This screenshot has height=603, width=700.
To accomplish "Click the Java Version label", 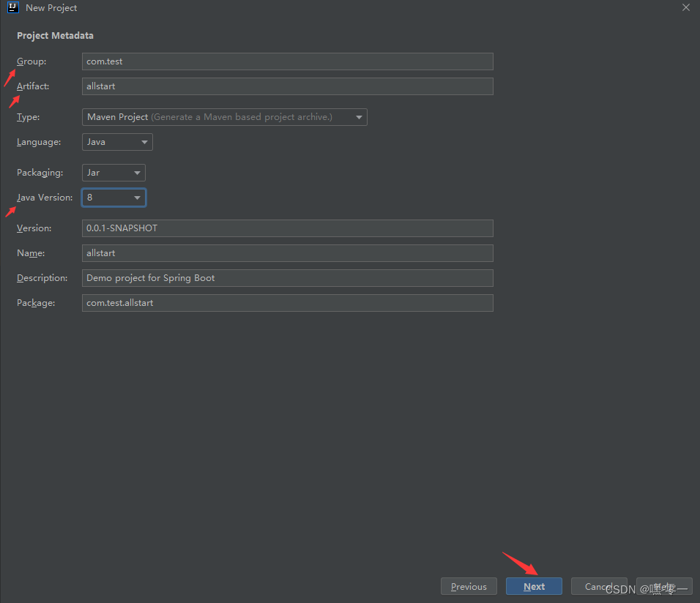I will pos(45,198).
